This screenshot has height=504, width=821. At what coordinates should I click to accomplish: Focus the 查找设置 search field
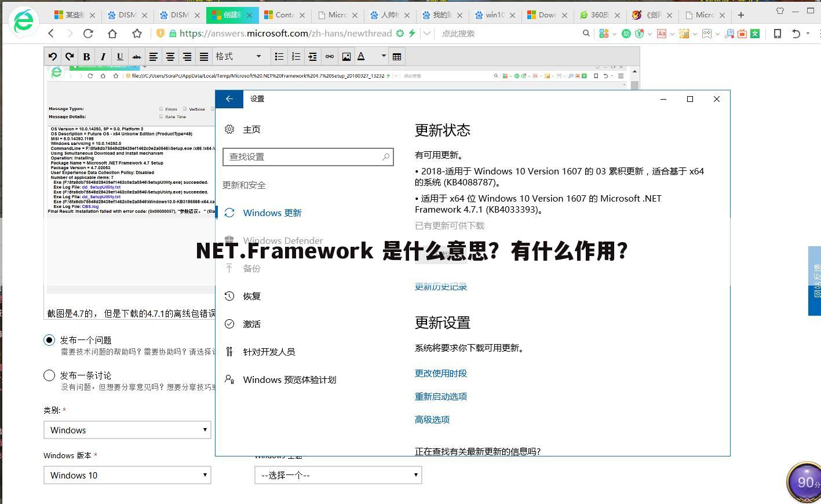pos(308,156)
